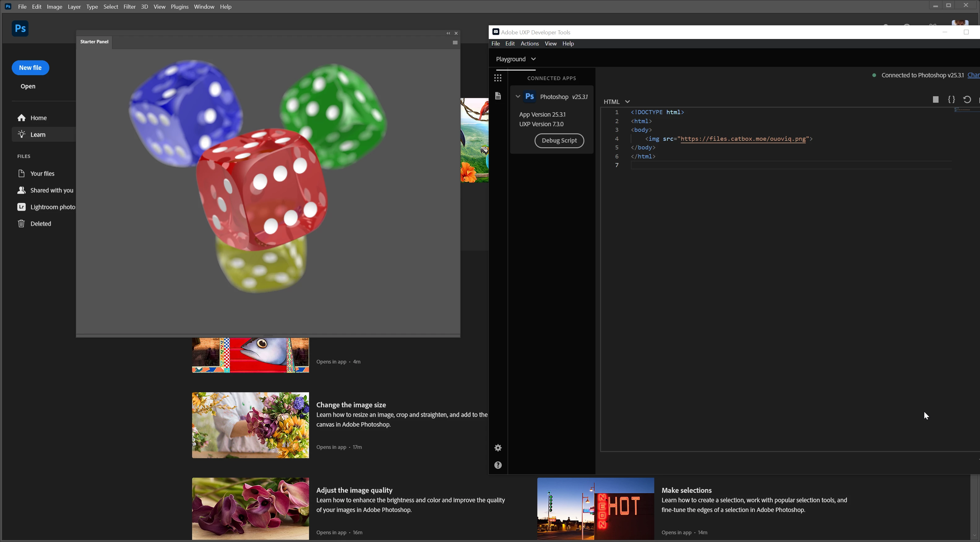This screenshot has height=542, width=980.
Task: Open the HTML language dropdown
Action: click(x=616, y=101)
